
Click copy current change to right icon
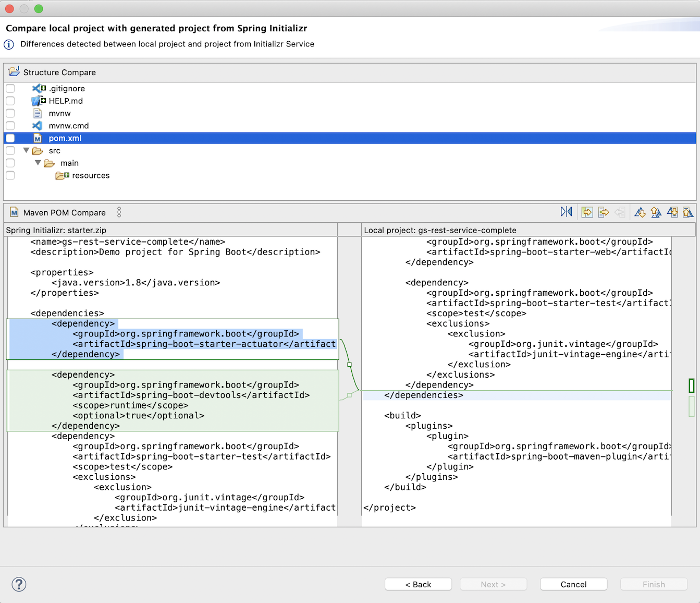604,212
